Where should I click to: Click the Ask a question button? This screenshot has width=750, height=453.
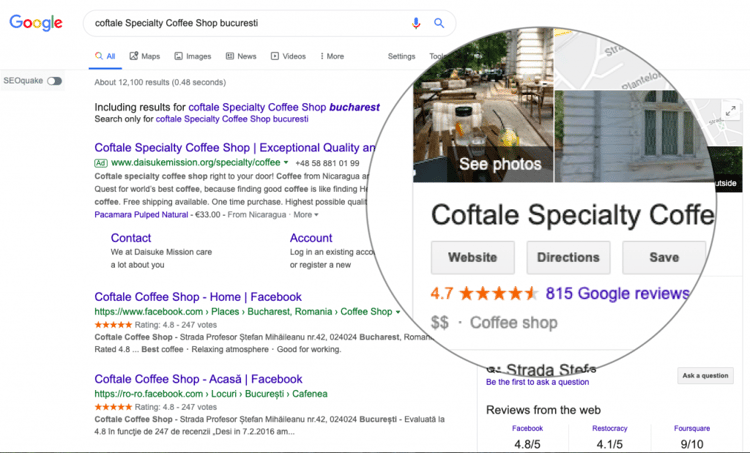[705, 376]
